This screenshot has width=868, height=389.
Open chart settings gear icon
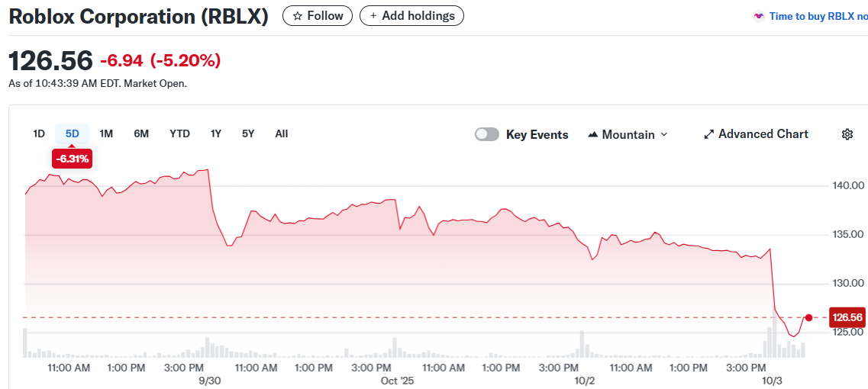847,134
